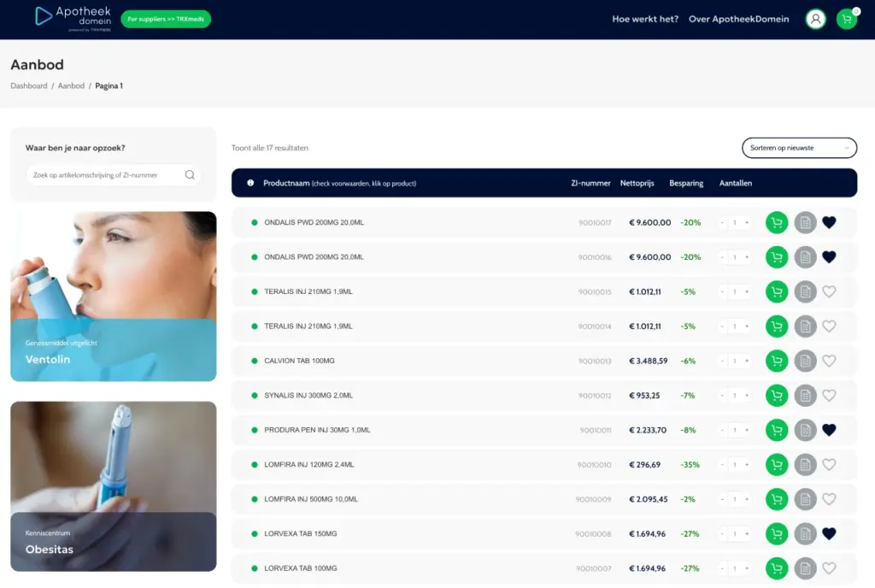Go to 'Over ApotheekDomein' page
This screenshot has height=588, width=875.
point(739,19)
